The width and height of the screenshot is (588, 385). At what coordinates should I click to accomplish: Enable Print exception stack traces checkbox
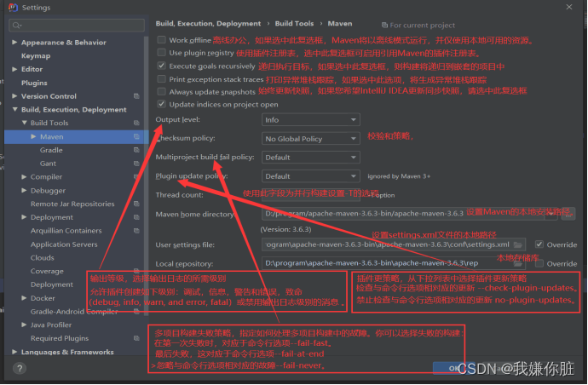click(162, 78)
